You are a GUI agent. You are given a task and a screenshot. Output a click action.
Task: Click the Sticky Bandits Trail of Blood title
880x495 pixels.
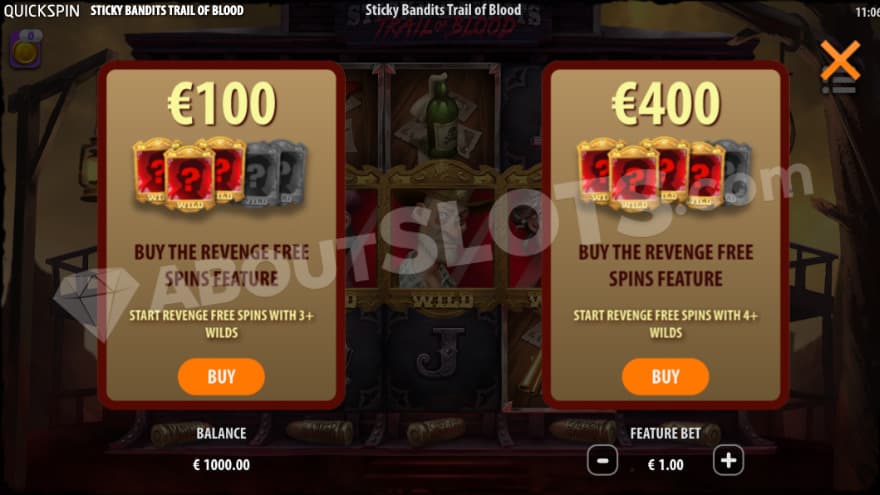click(443, 10)
